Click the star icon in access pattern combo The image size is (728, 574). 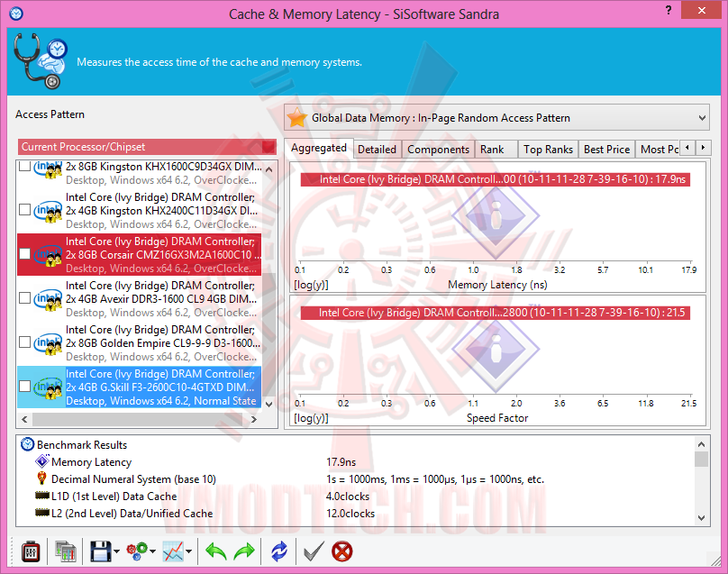coord(297,117)
